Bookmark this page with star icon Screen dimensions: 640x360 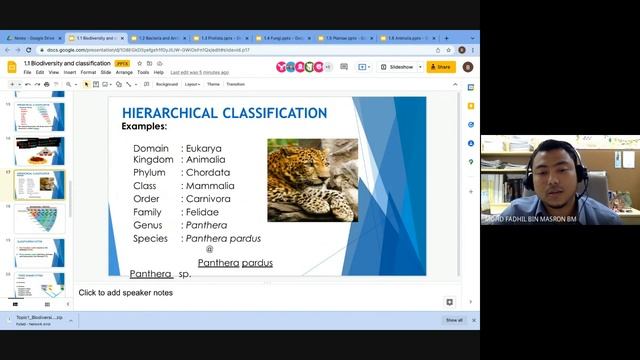point(449,50)
